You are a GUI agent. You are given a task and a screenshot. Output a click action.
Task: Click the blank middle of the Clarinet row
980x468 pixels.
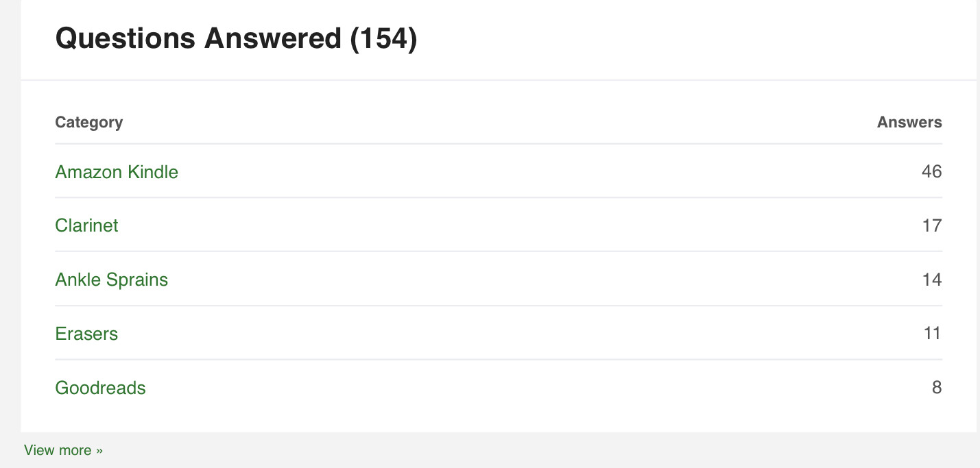(499, 225)
